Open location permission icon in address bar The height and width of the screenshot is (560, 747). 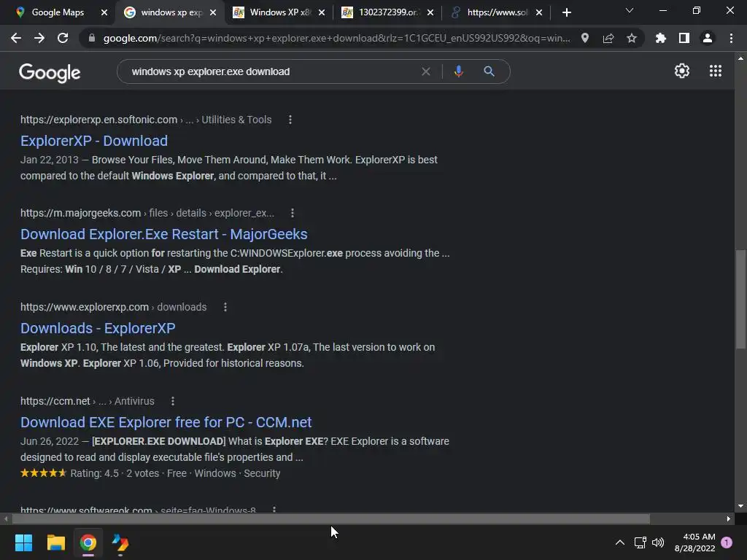[585, 38]
